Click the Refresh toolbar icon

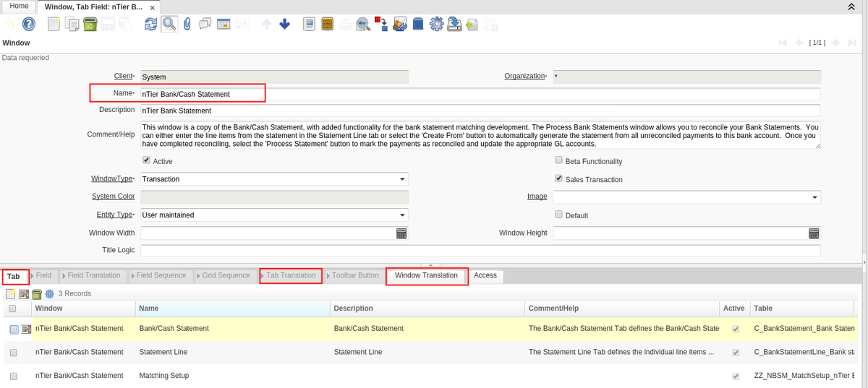pos(150,24)
